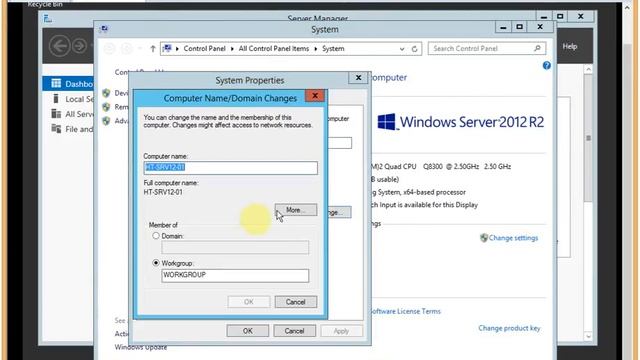Click Control Panel in the breadcrumb path

(x=204, y=49)
